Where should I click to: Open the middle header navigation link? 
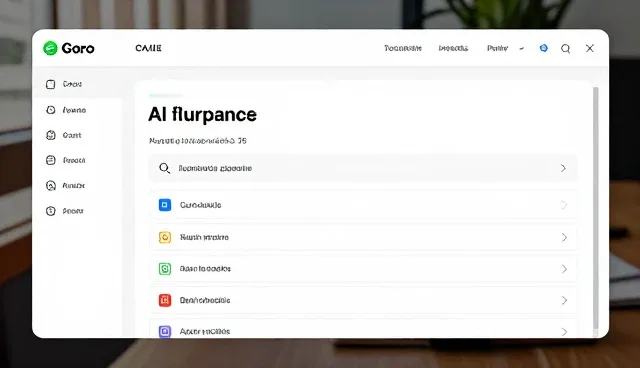point(453,48)
